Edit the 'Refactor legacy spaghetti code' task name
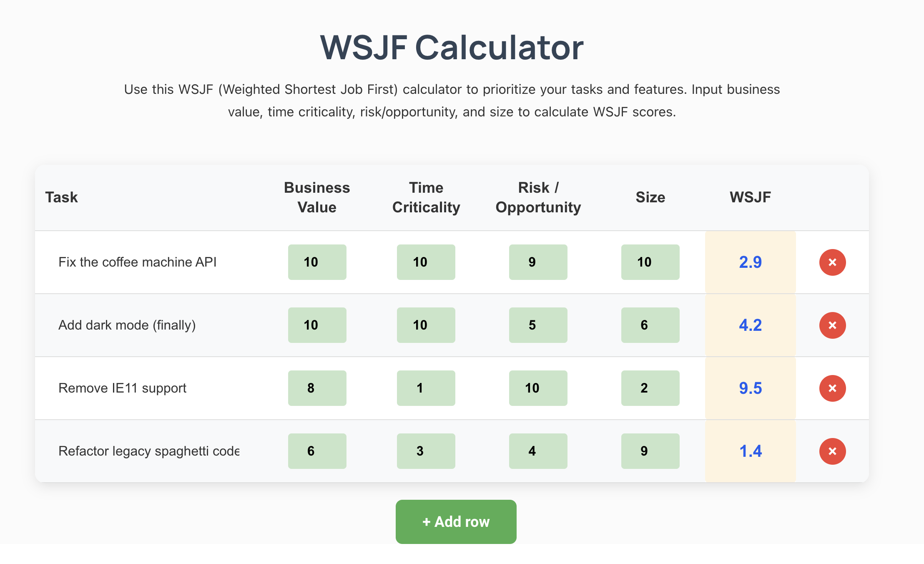Viewport: 924px width, 564px height. [148, 451]
